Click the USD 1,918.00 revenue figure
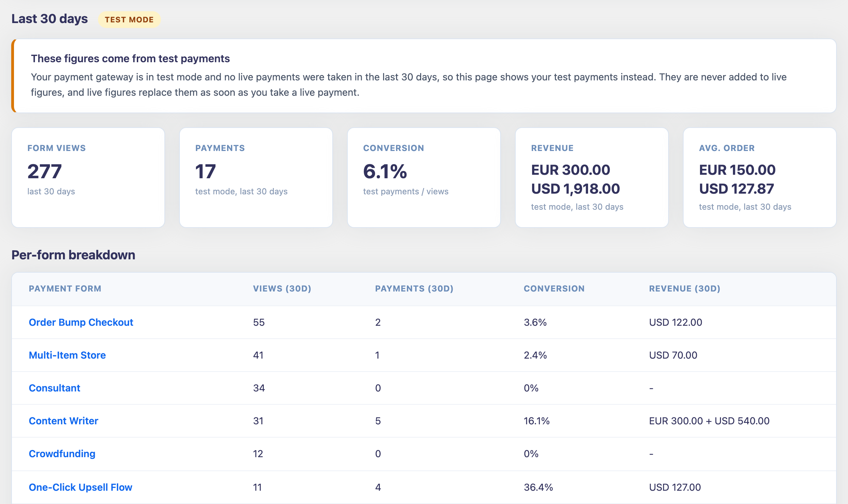 tap(575, 189)
